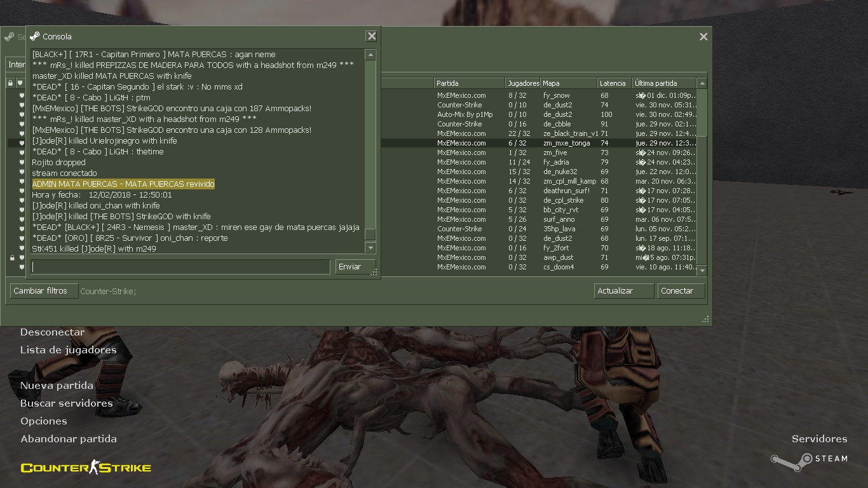Click the lock icon in the awp_dust row

(x=11, y=257)
